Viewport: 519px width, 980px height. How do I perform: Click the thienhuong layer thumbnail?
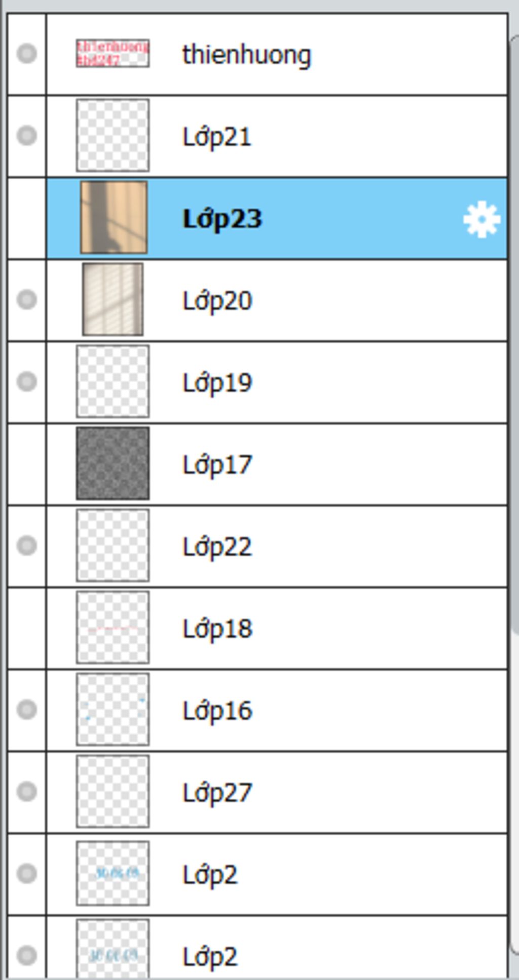(113, 53)
